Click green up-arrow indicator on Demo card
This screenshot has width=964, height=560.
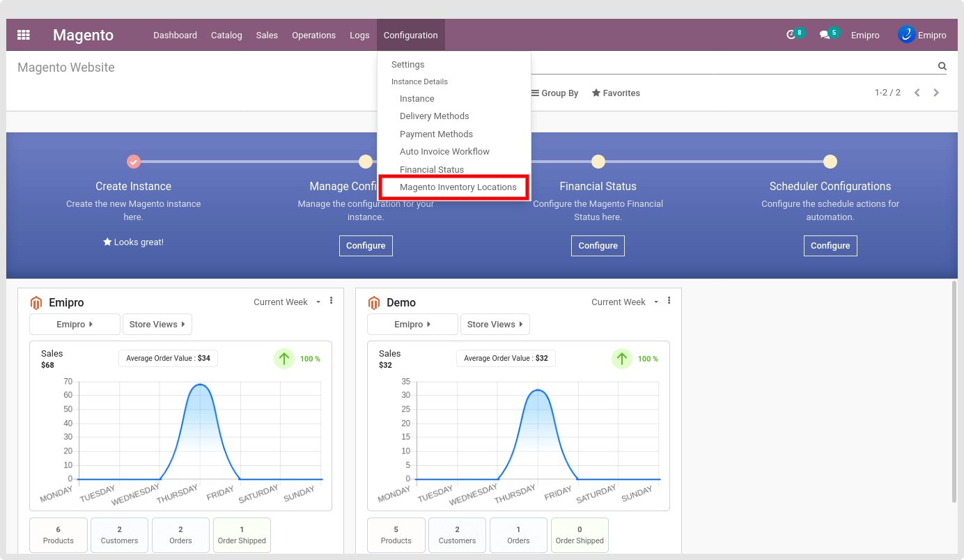[x=622, y=359]
